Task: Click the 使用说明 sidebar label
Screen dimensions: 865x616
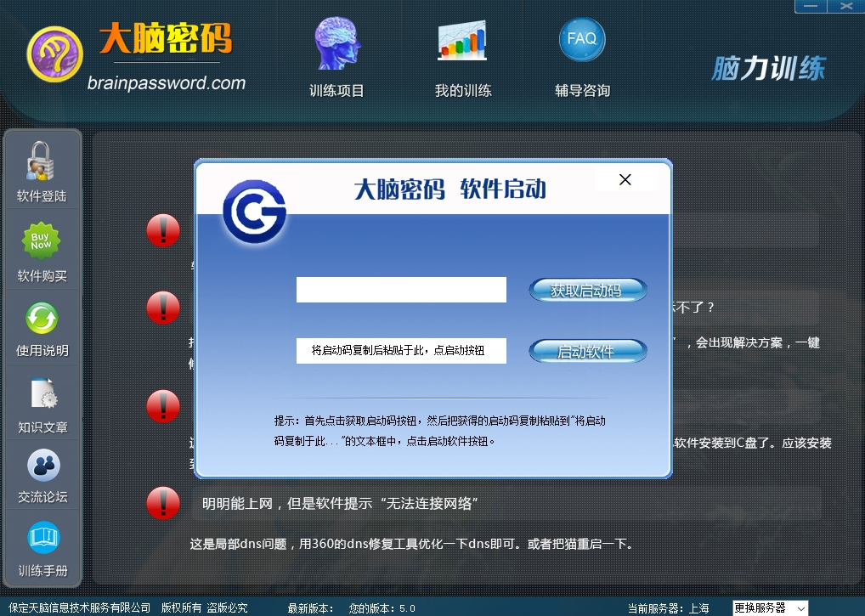Action: pyautogui.click(x=42, y=351)
